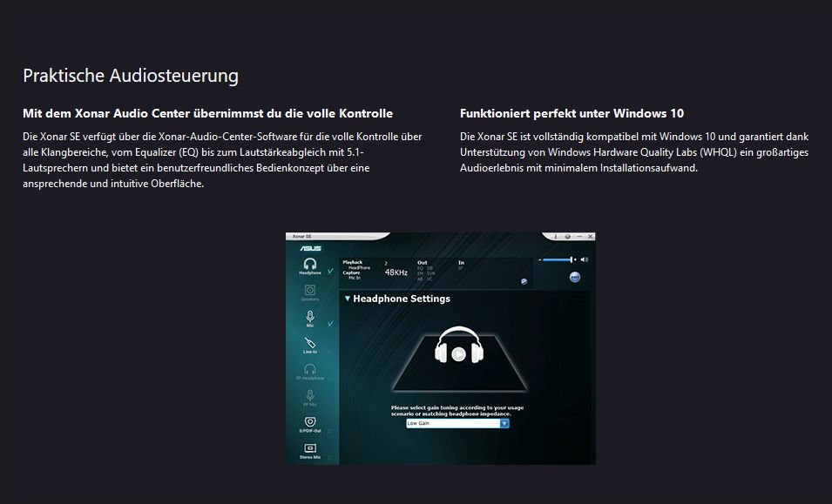The image size is (832, 504).
Task: Open the S/PDIF-Out icon
Action: (310, 421)
